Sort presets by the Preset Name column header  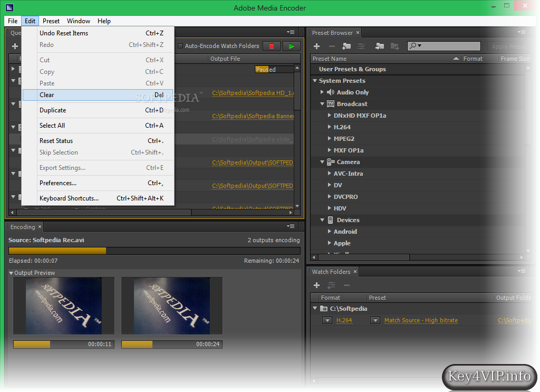(385, 59)
